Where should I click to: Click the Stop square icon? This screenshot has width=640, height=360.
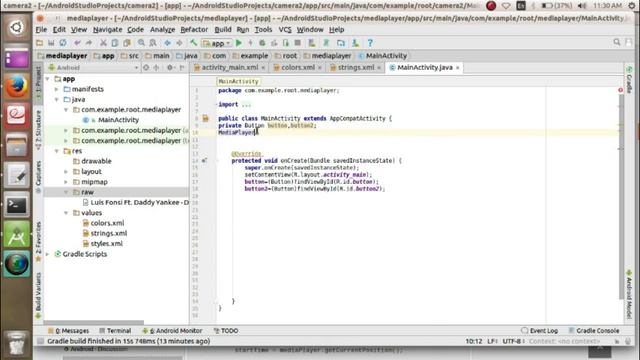[x=298, y=43]
